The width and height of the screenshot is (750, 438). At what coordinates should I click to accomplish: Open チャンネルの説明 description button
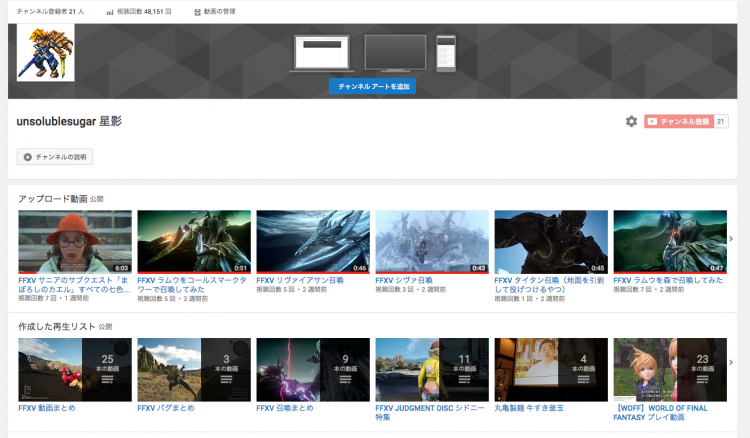[55, 157]
